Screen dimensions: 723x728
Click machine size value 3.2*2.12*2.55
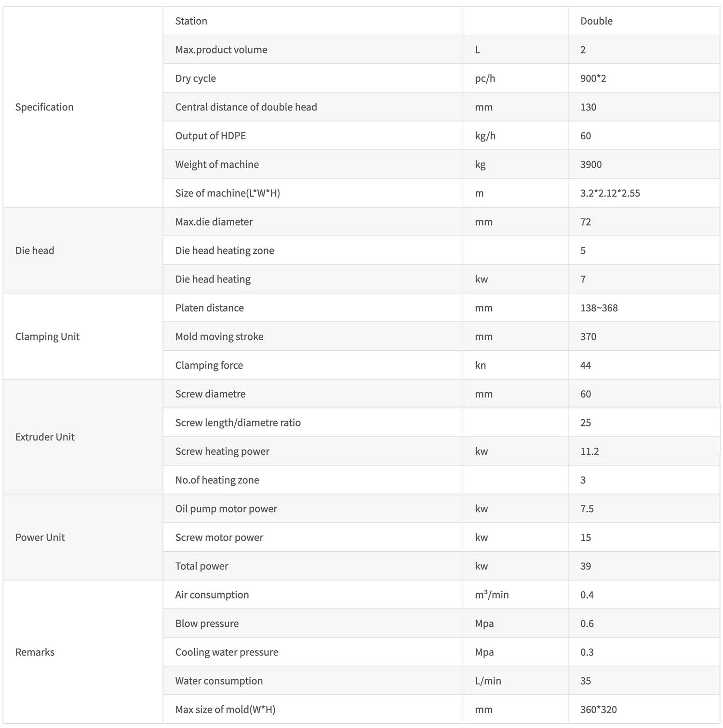tap(610, 193)
